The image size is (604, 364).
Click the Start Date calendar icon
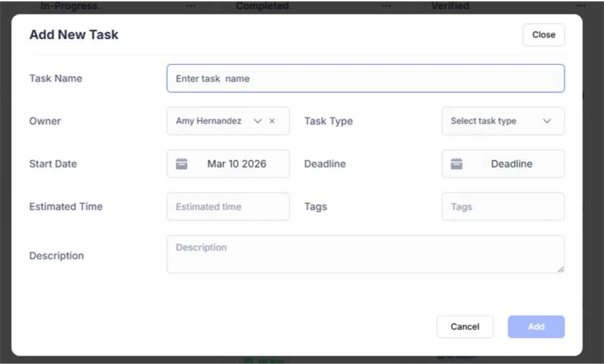(182, 164)
